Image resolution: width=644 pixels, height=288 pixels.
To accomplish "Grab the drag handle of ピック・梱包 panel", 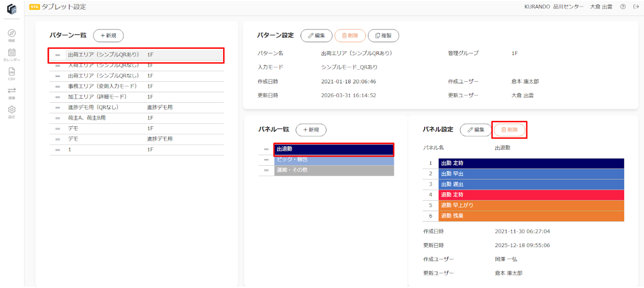I will 266,160.
